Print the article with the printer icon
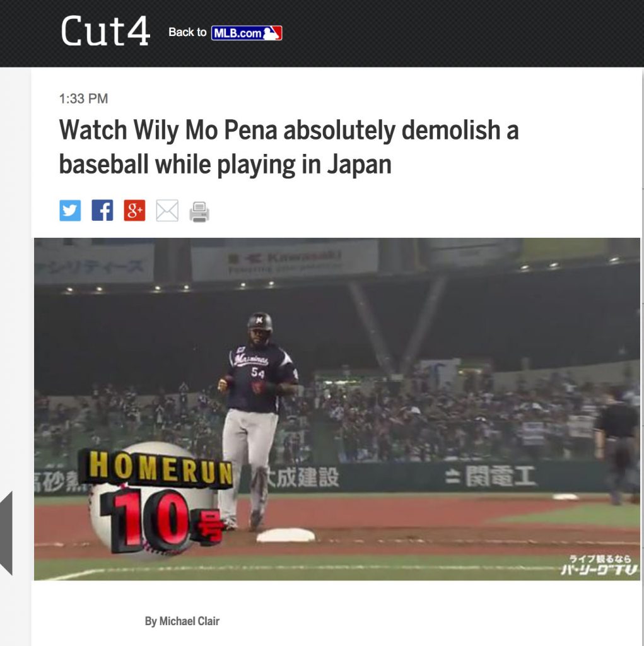 [x=199, y=212]
